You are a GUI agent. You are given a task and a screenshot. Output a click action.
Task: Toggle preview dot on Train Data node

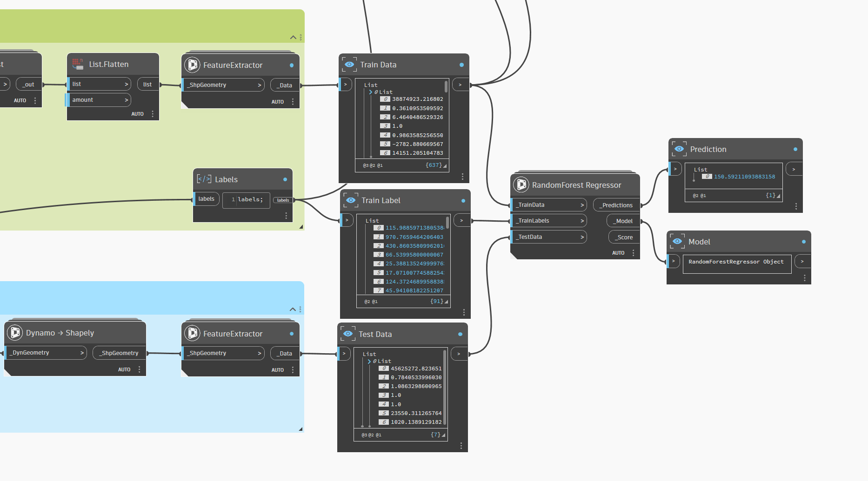click(461, 65)
